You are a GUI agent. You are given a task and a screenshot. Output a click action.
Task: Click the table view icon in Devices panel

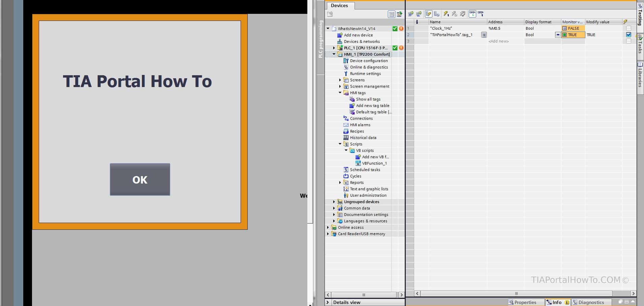click(391, 14)
